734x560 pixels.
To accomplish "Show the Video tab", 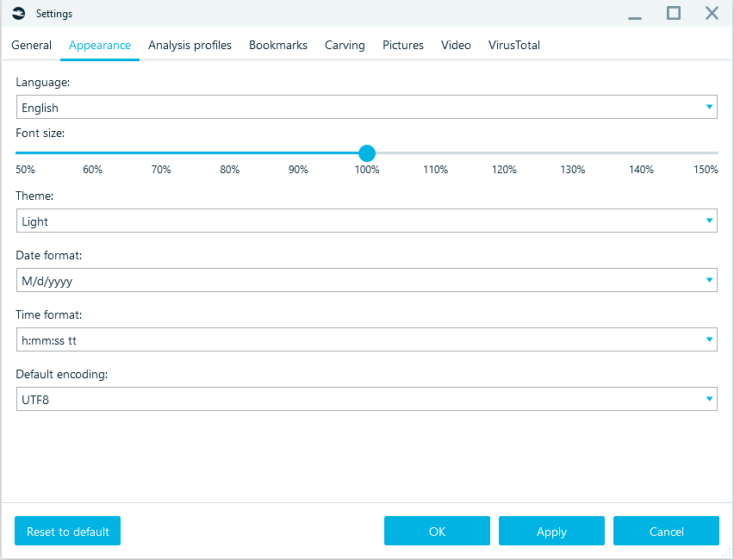I will (456, 45).
